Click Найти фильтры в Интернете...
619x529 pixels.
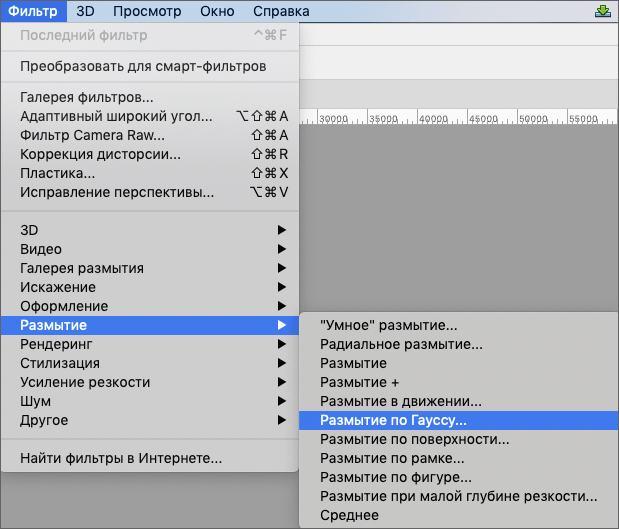click(x=150, y=458)
